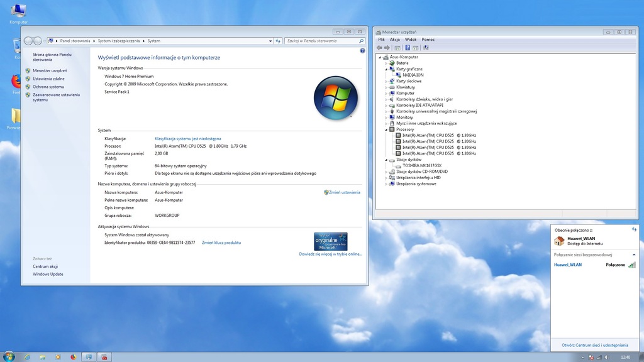Image resolution: width=644 pixels, height=362 pixels.
Task: Open Centrum akcji link
Action: (45, 266)
